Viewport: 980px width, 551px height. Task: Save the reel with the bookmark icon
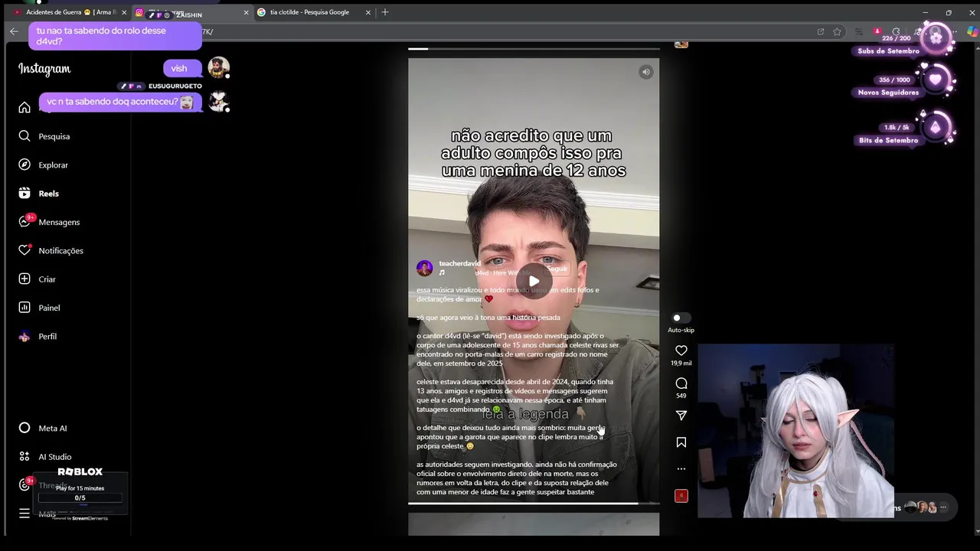(681, 442)
